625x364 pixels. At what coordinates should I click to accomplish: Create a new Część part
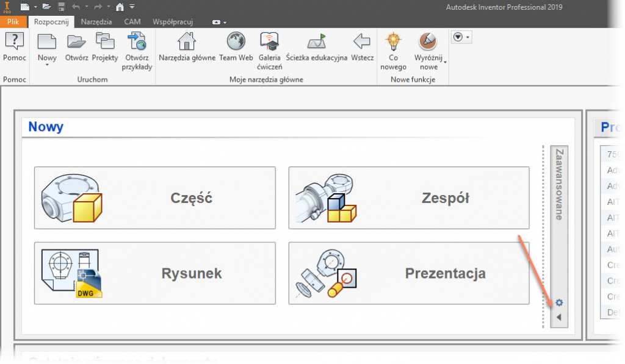[x=154, y=198]
